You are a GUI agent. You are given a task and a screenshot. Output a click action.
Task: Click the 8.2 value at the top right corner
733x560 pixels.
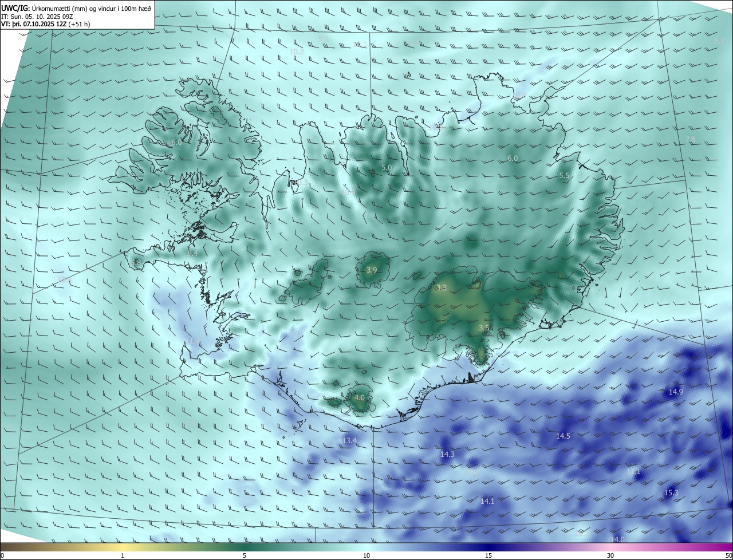720,41
